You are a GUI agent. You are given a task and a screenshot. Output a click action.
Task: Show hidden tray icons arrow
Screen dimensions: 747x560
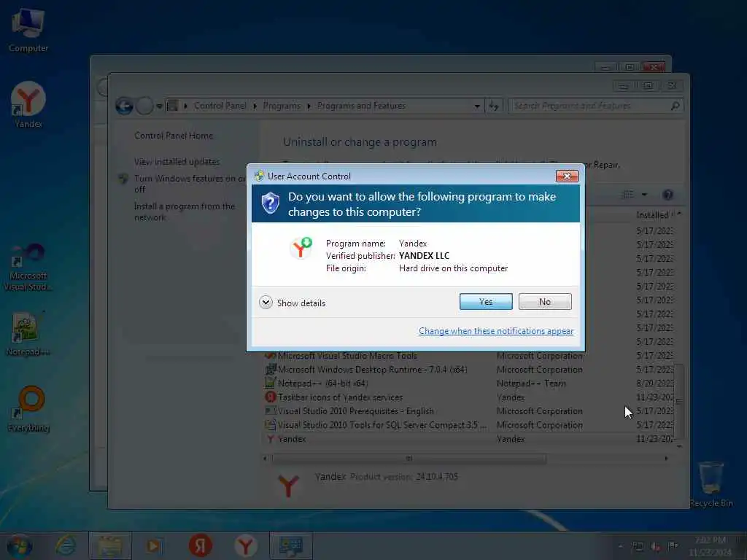point(620,547)
